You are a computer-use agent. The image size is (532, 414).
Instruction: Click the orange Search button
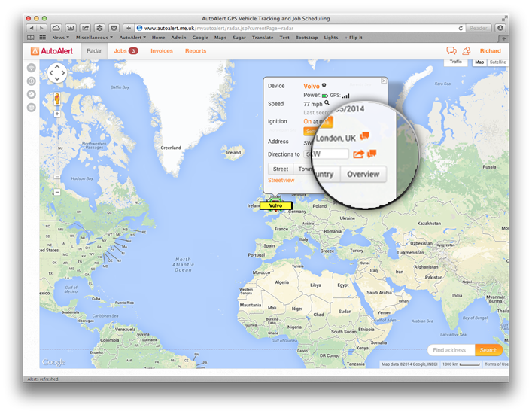(x=488, y=350)
